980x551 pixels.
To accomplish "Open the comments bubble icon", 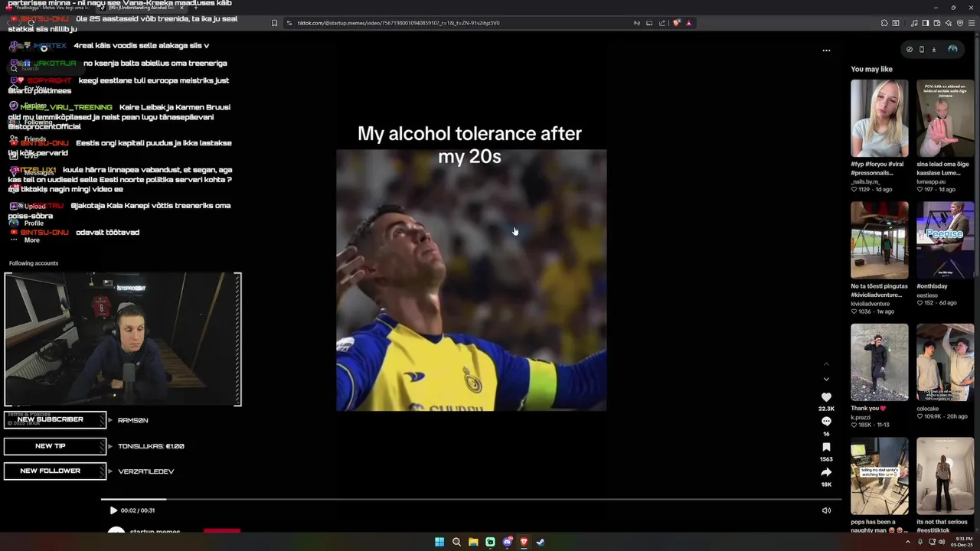I will [x=826, y=422].
